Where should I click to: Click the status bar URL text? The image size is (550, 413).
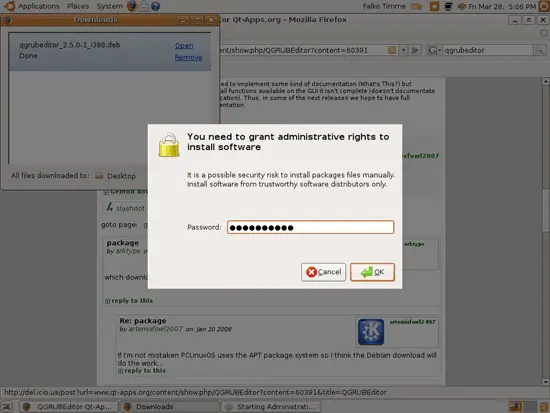pyautogui.click(x=195, y=392)
